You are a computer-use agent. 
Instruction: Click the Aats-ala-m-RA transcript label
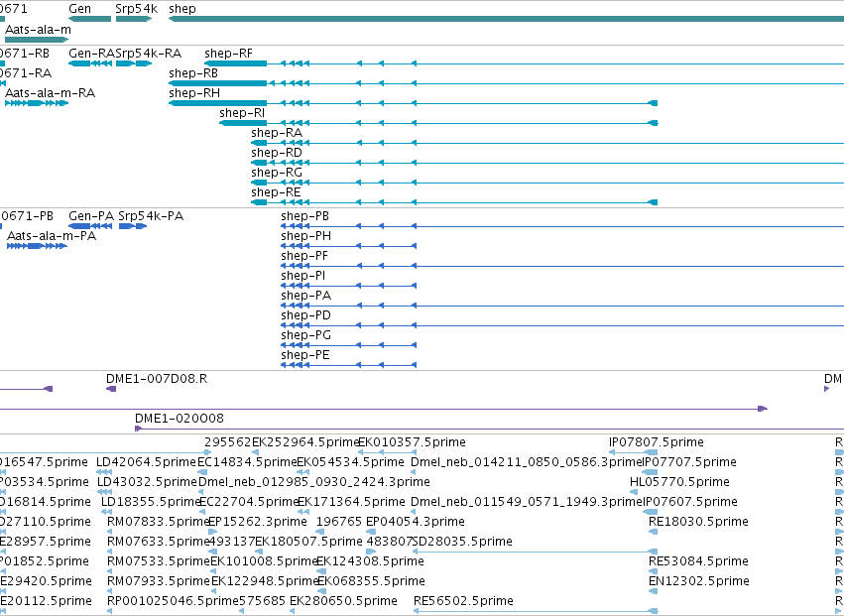coord(50,93)
